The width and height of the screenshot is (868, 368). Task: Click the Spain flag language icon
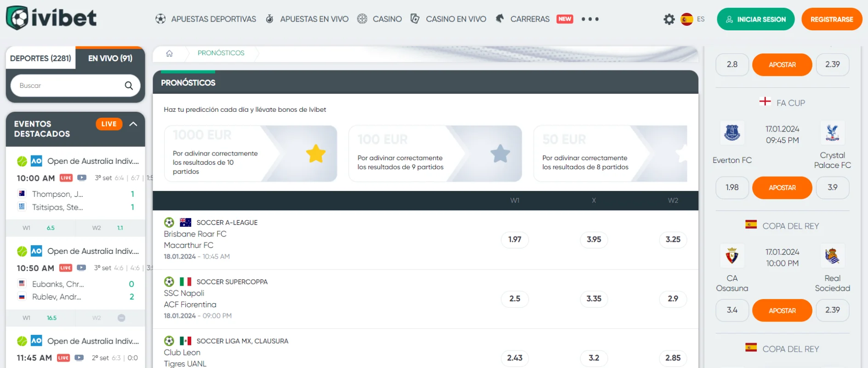(x=687, y=19)
